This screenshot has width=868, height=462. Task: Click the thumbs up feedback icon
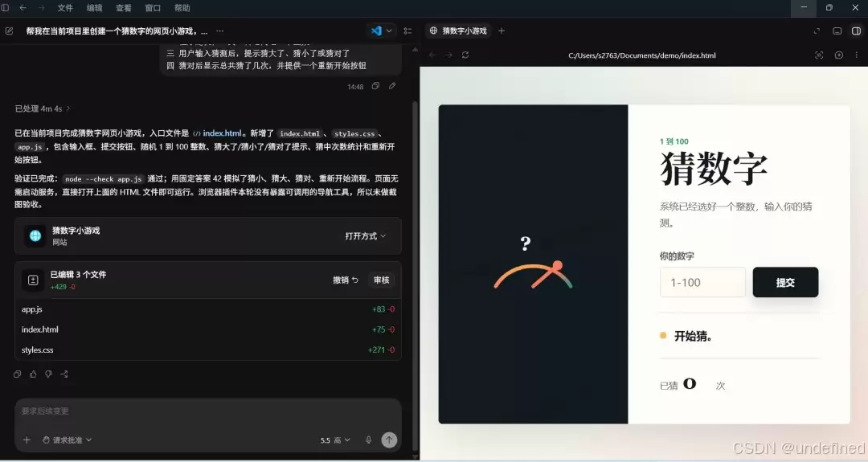click(33, 374)
